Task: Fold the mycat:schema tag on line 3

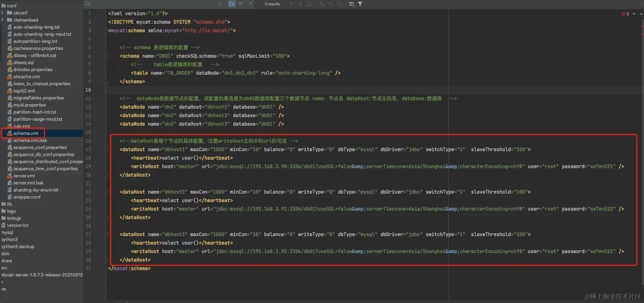Action: point(106,30)
